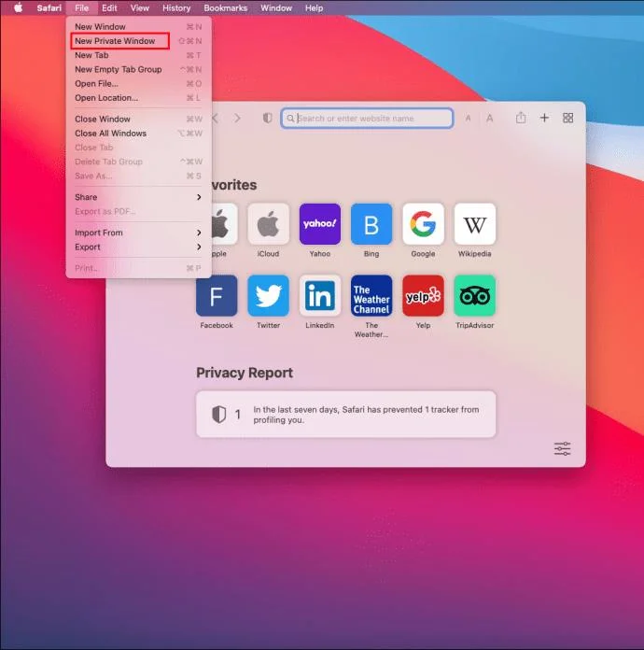
Task: Select Open File… menu item
Action: (x=138, y=83)
